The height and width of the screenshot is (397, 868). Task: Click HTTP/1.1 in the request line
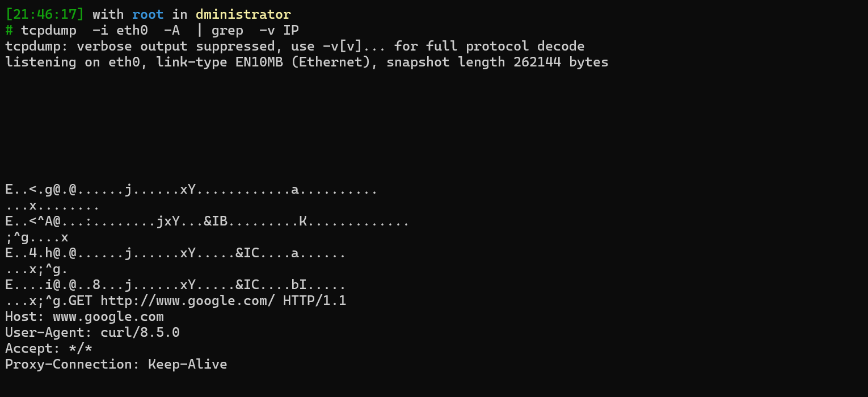pos(314,300)
